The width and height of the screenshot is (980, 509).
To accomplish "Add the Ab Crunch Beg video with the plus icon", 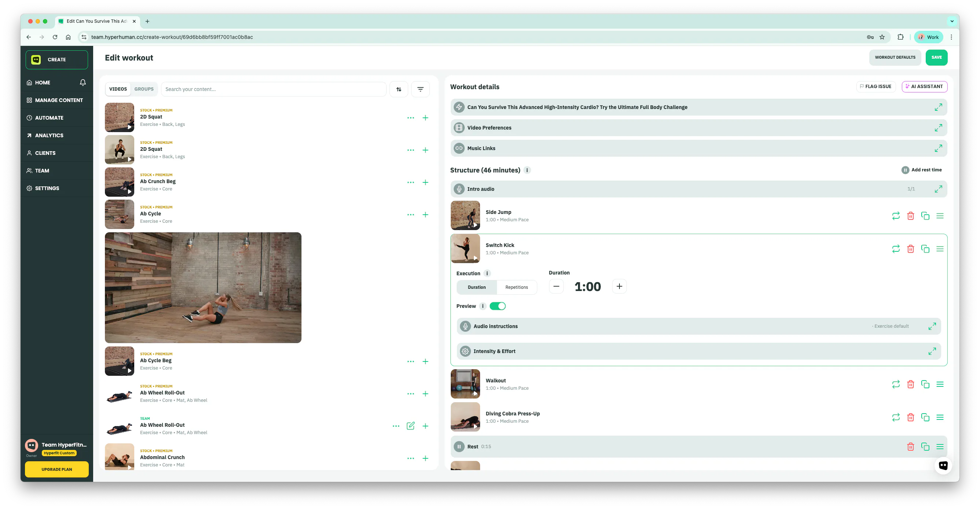I will point(425,182).
